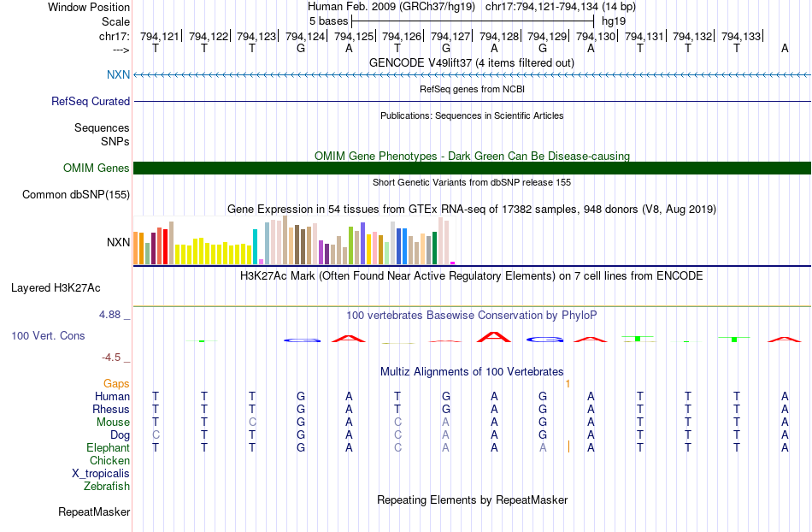The image size is (812, 532).
Task: Click position label 794,133 on the ruler
Action: [x=740, y=36]
